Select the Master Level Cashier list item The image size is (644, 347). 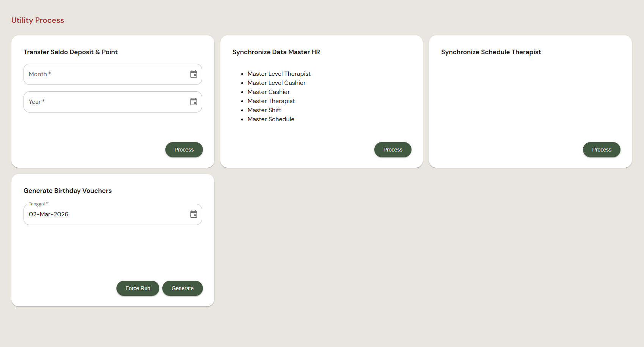click(x=276, y=83)
